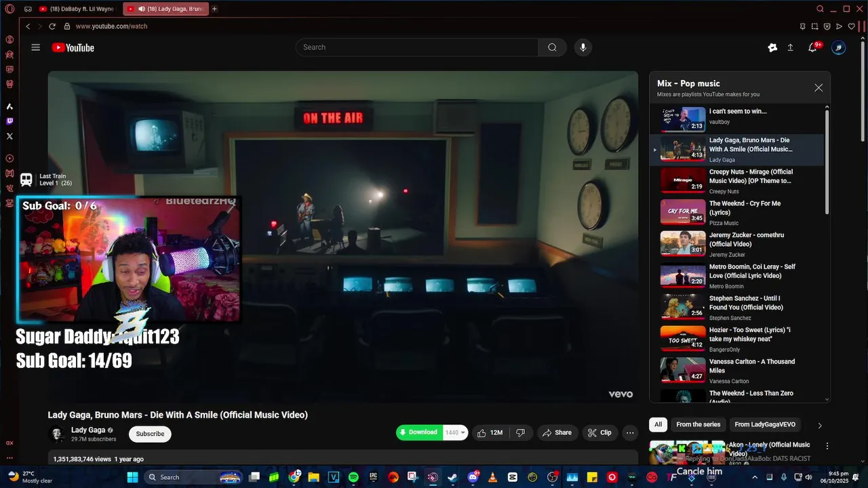Screen dimensions: 868x488
Task: Open Lady Gaga channel name link
Action: click(88, 430)
